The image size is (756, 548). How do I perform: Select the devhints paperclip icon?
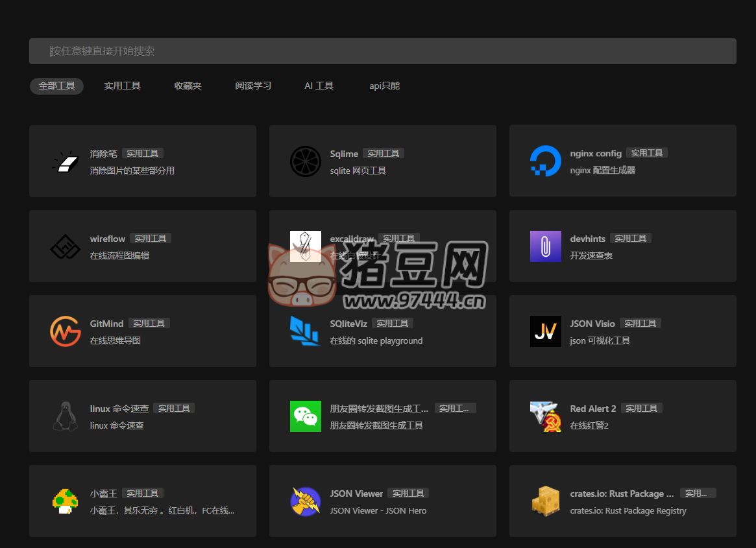pos(545,246)
